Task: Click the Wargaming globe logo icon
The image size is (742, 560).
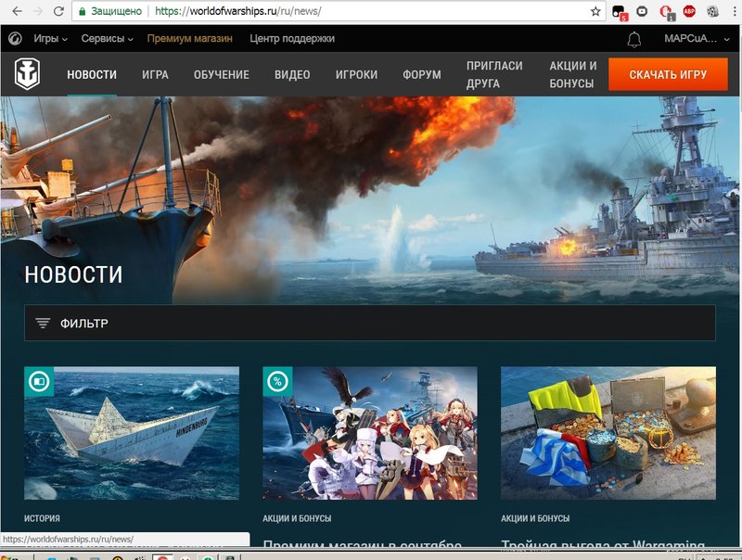Action: [x=15, y=38]
